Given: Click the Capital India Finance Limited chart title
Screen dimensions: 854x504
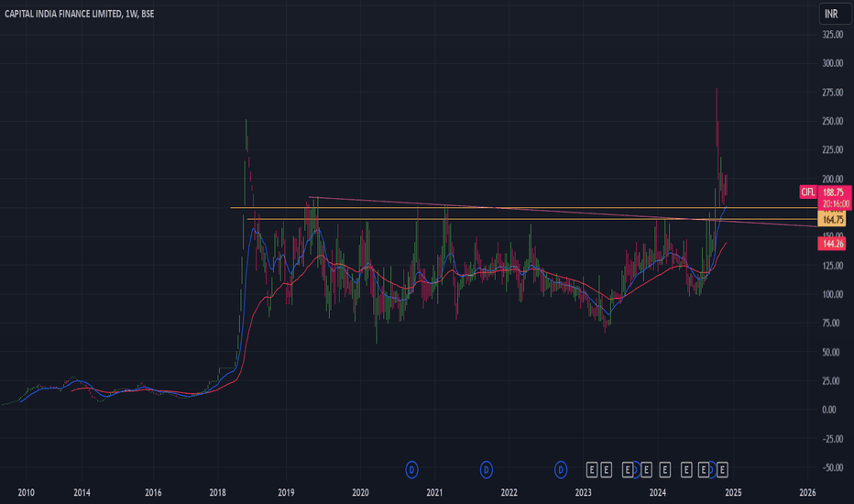Looking at the screenshot, I should [80, 14].
